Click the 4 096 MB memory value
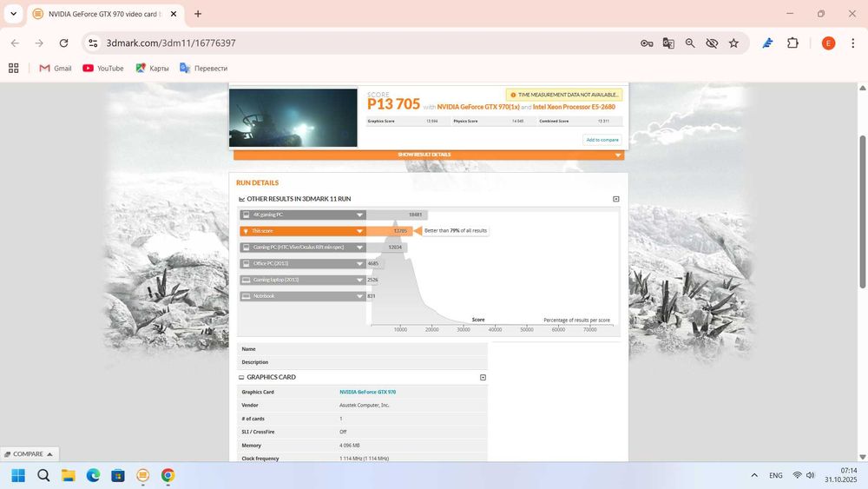This screenshot has width=868, height=489. 349,446
